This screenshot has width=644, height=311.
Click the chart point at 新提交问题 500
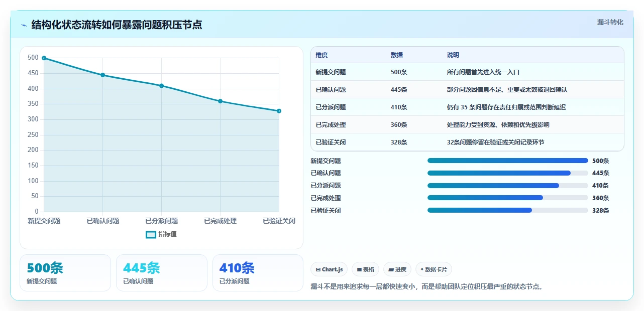44,58
